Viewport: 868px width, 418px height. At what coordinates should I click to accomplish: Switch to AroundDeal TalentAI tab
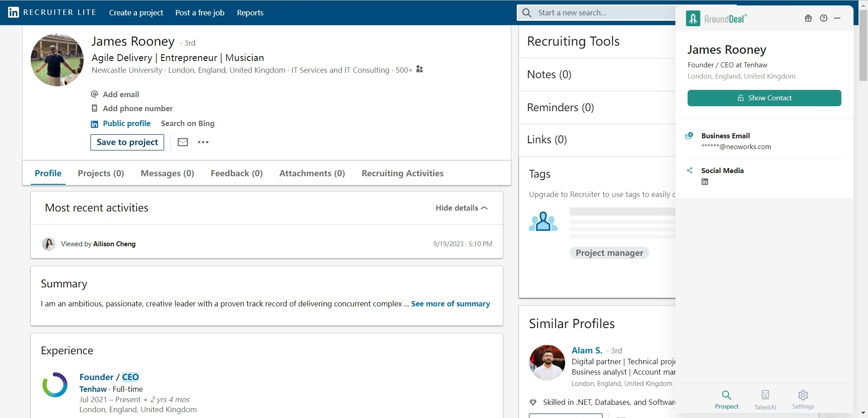765,399
